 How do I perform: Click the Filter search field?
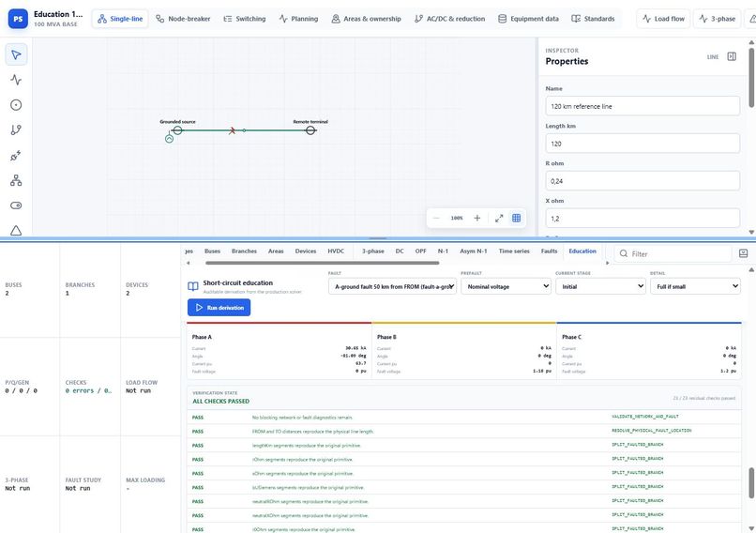click(673, 253)
